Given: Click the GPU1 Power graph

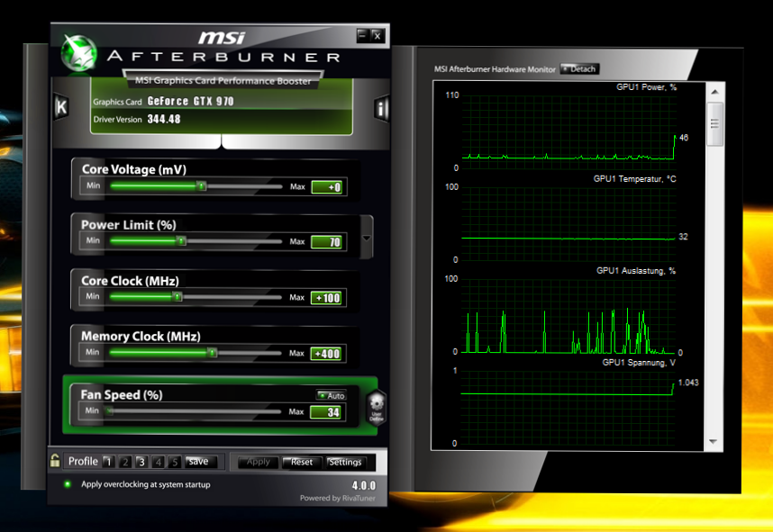Looking at the screenshot, I should click(x=568, y=132).
